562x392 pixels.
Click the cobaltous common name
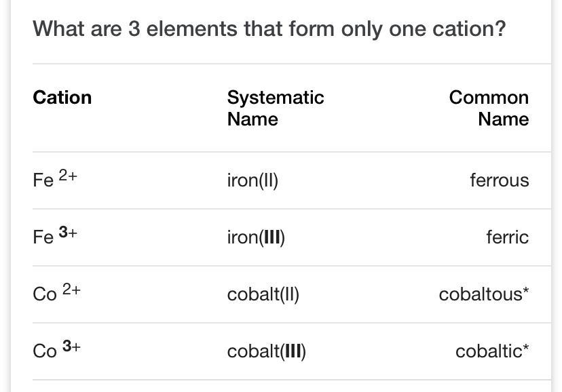click(484, 294)
